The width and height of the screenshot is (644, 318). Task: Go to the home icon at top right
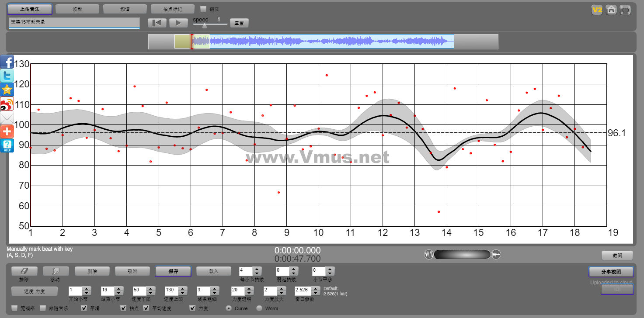click(611, 10)
